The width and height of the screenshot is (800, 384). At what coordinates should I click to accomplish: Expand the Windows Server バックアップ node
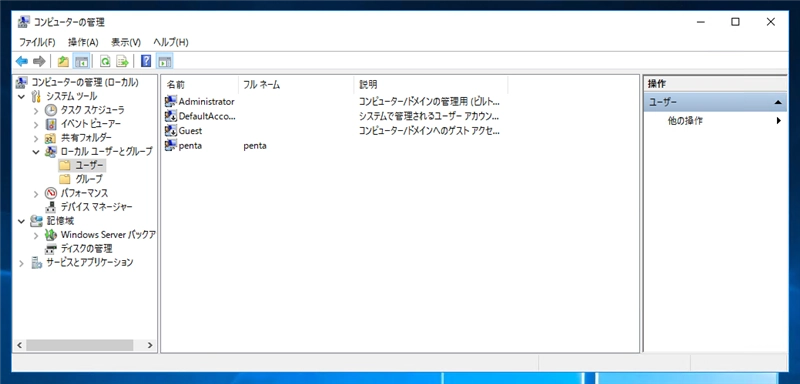click(x=36, y=235)
